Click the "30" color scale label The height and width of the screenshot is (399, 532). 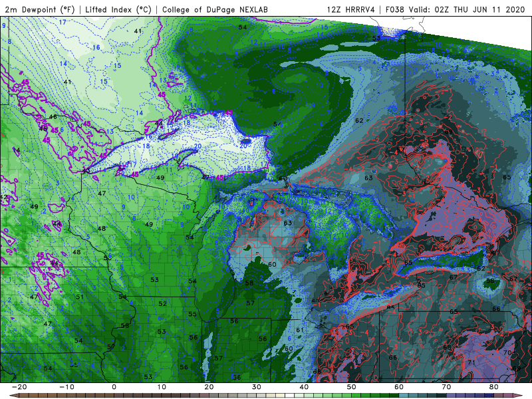coord(257,387)
